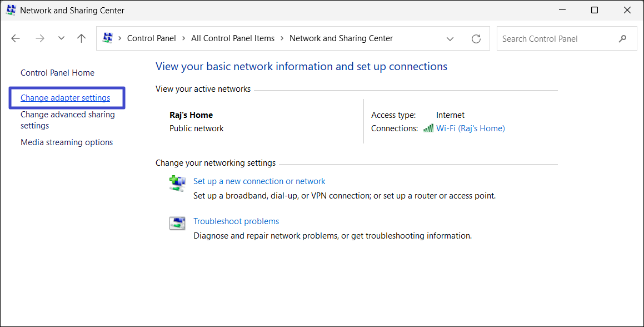This screenshot has width=644, height=327.
Task: Expand chevron after Control Panel breadcrumb
Action: click(x=183, y=38)
